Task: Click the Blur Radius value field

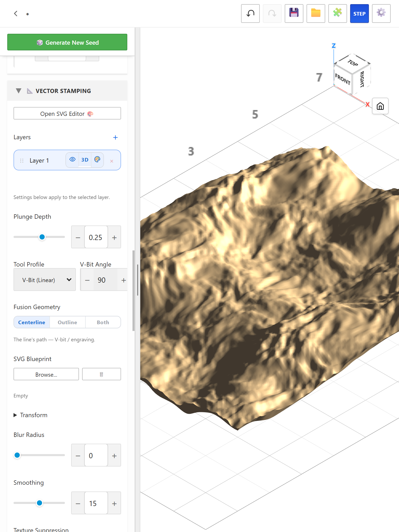Action: click(x=96, y=456)
